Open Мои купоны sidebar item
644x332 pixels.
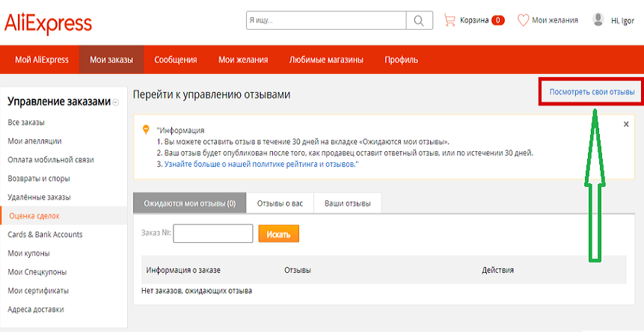click(28, 253)
